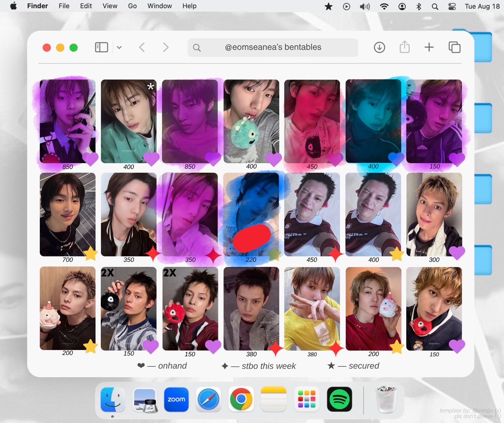Open Finder from the dock
Screen dimensions: 504x423
click(113, 399)
